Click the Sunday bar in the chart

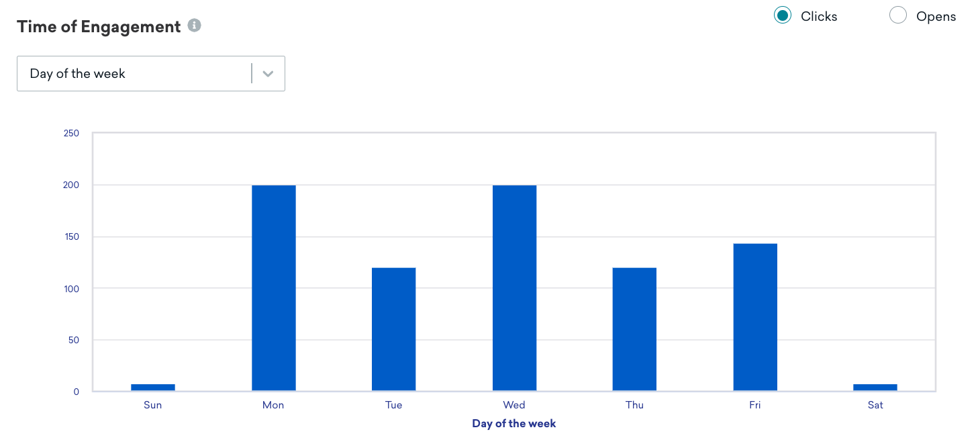[153, 388]
